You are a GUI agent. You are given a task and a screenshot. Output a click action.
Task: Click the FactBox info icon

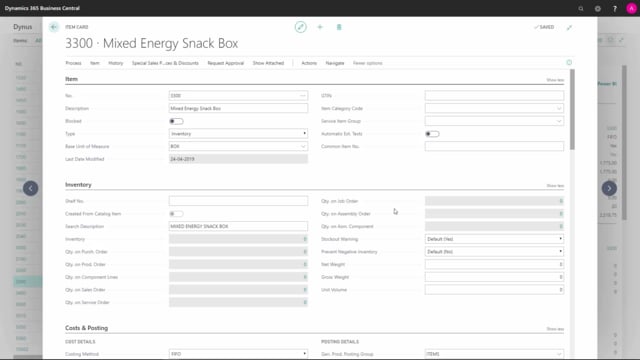569,62
